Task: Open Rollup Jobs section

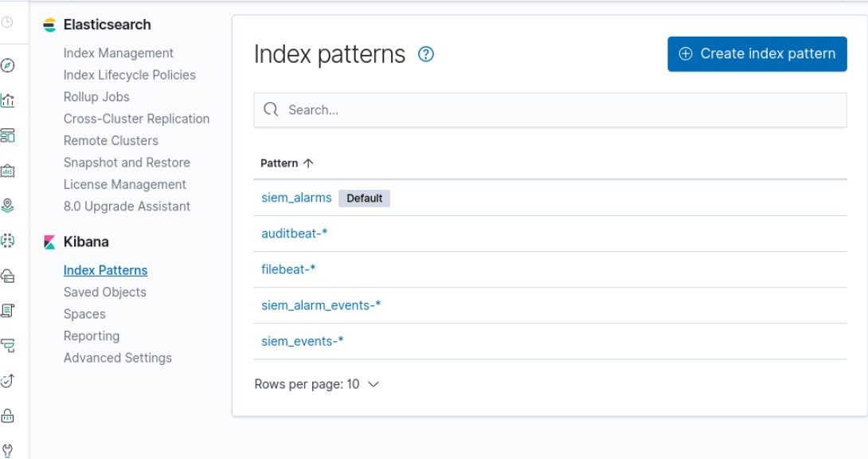Action: (x=96, y=97)
